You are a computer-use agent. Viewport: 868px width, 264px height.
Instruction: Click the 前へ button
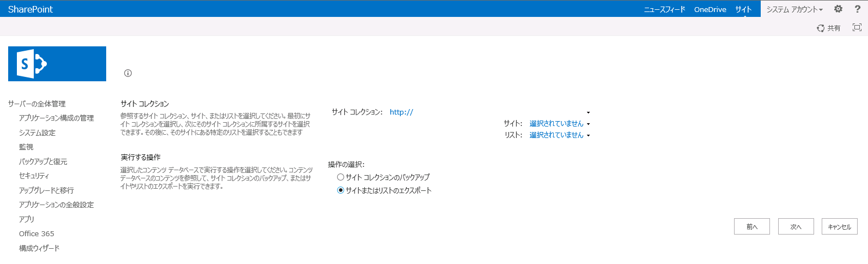point(752,226)
